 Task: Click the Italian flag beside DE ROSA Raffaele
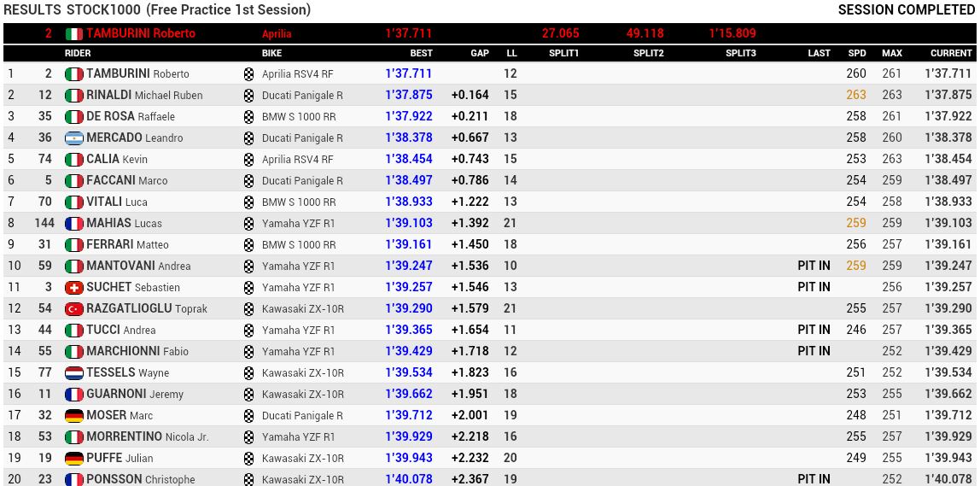pyautogui.click(x=73, y=117)
